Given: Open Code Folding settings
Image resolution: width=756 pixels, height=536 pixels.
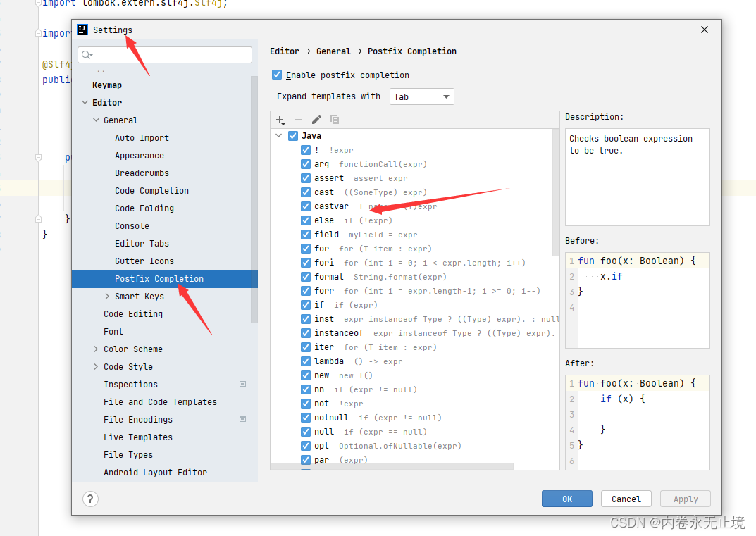Looking at the screenshot, I should [x=144, y=208].
